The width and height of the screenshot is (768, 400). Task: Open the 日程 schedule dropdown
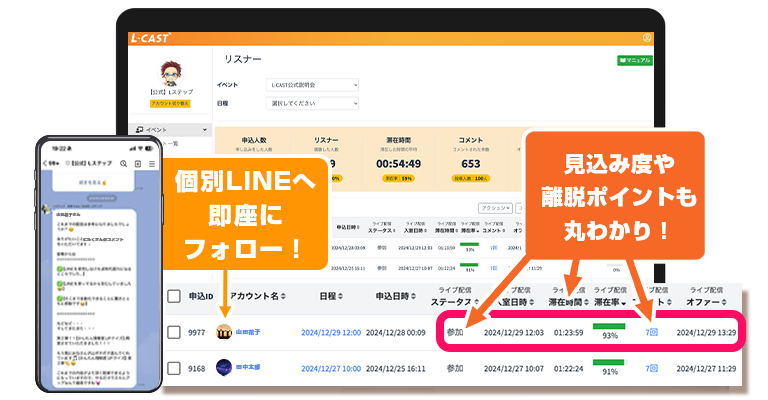311,103
